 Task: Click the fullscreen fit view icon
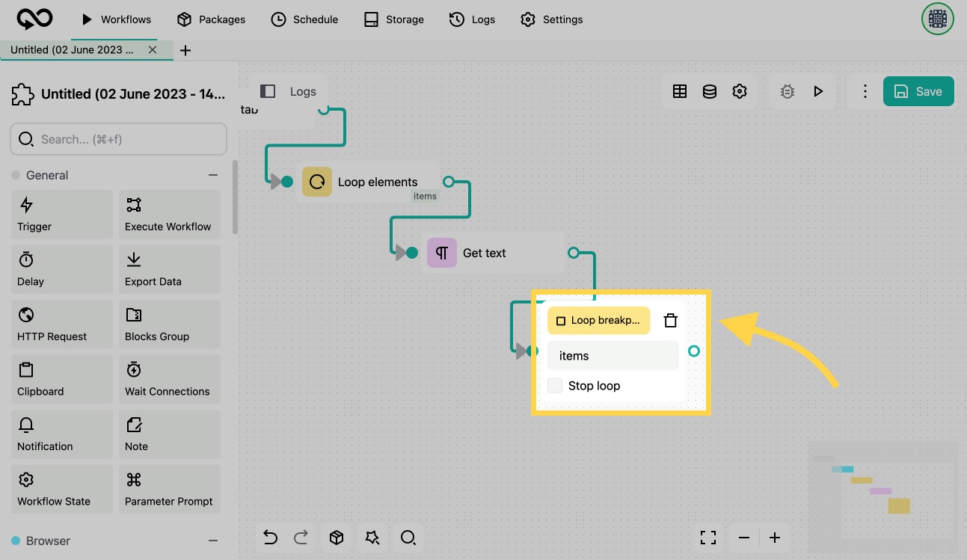pos(708,538)
